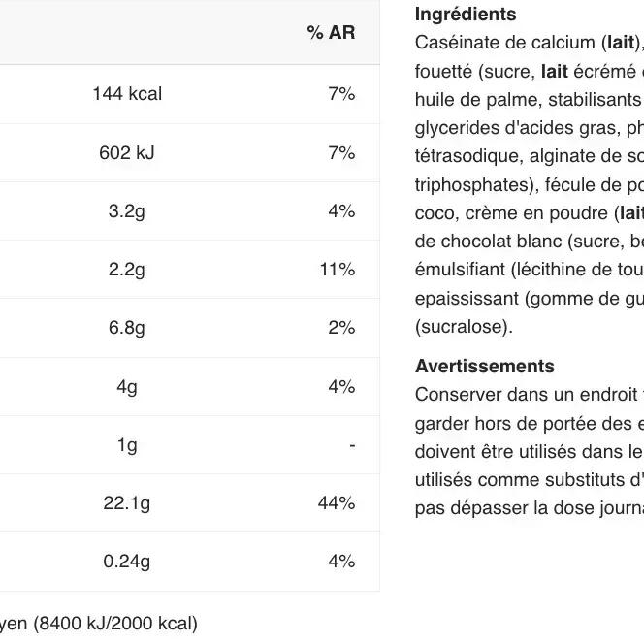
Task: Click the dash in the 1g row
Action: (351, 445)
